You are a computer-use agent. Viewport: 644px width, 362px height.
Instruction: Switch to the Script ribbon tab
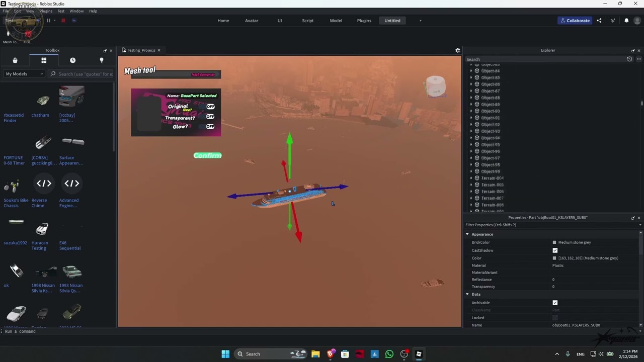pyautogui.click(x=308, y=21)
